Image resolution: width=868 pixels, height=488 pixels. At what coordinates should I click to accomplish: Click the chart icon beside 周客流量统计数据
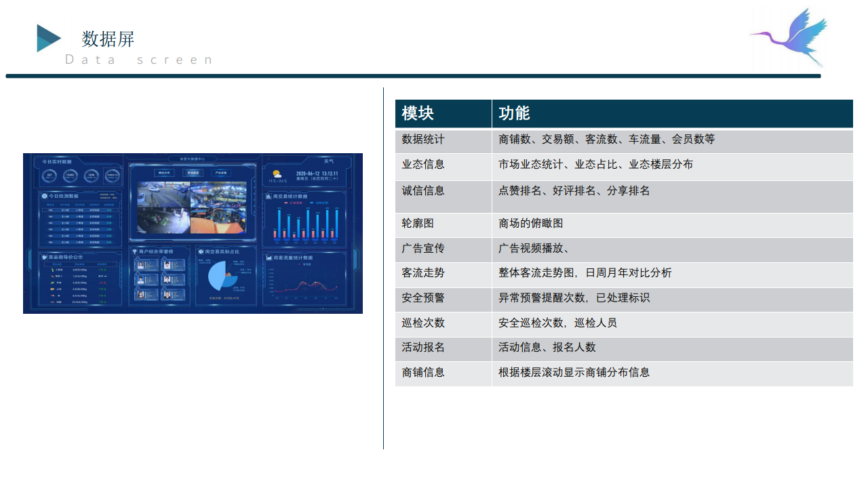(269, 258)
